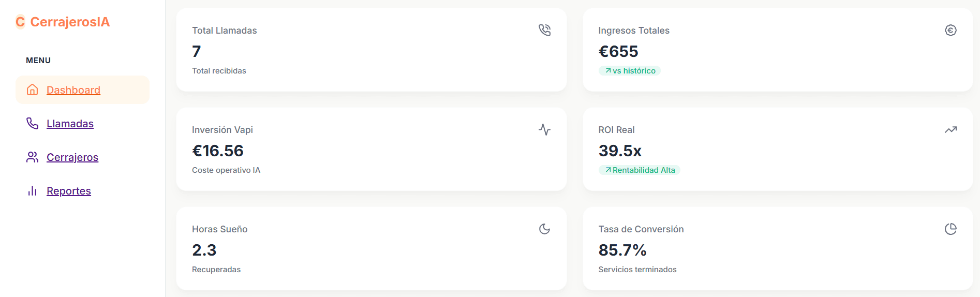Click the users icon beside Cerrajeros

(x=32, y=157)
